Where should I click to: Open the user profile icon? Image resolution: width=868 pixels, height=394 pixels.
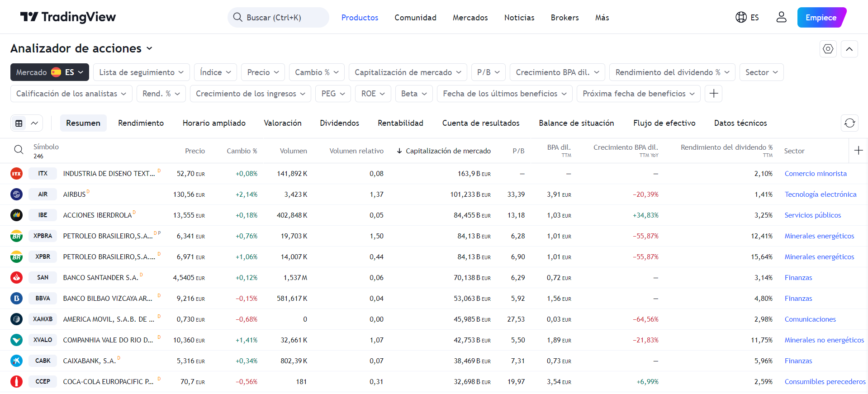coord(781,17)
